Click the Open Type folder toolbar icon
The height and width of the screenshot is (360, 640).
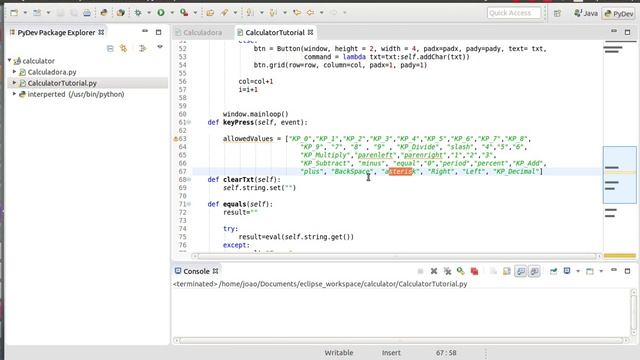click(210, 13)
